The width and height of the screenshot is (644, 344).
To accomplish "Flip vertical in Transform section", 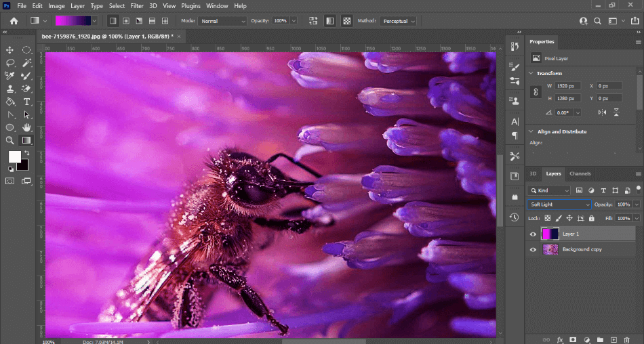I will pyautogui.click(x=616, y=112).
